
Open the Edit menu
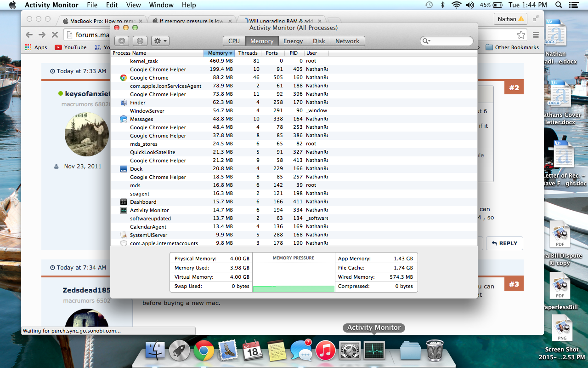point(112,5)
